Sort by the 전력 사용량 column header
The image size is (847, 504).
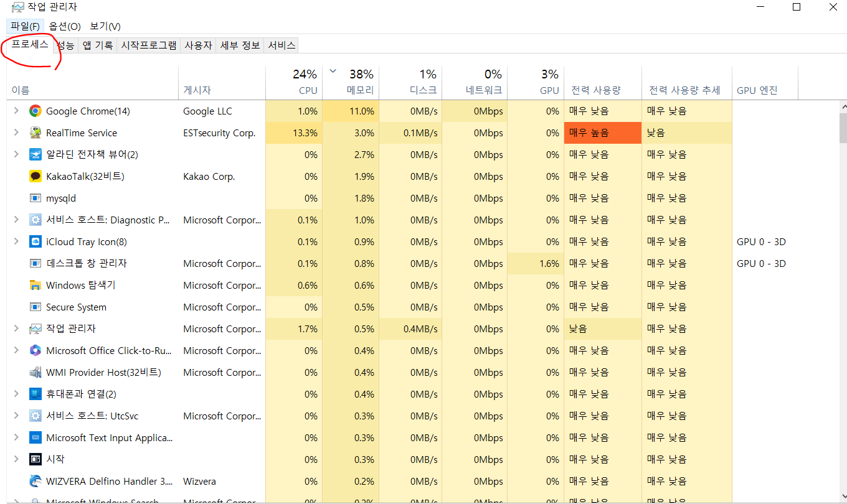pyautogui.click(x=603, y=83)
